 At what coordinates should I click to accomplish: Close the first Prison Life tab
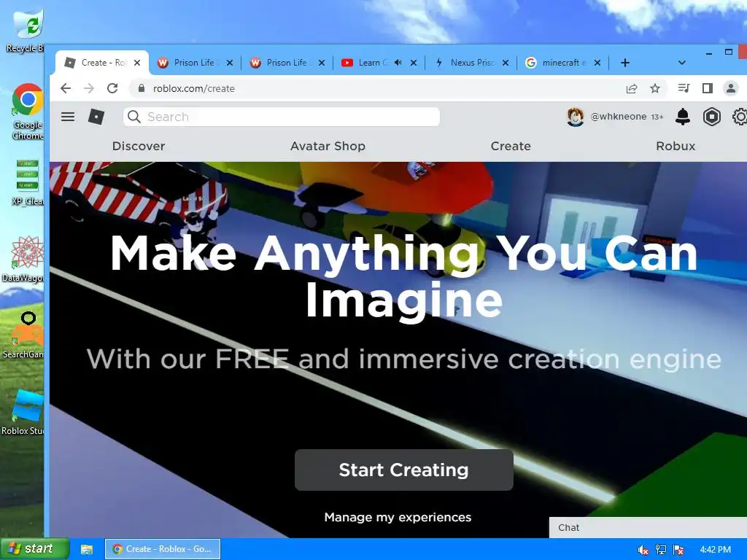230,63
